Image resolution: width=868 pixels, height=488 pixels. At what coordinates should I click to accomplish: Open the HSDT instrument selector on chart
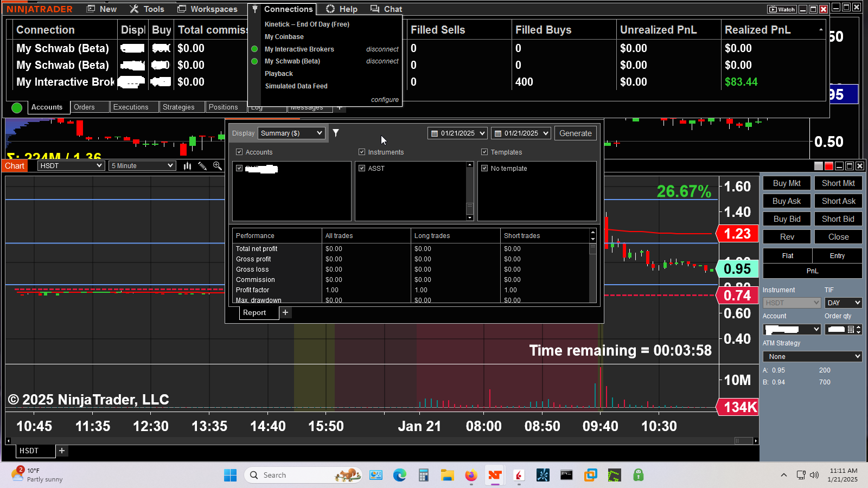(x=71, y=166)
